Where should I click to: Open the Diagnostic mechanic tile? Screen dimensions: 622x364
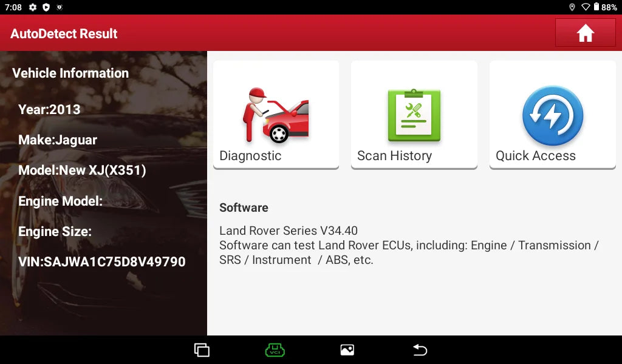click(276, 115)
